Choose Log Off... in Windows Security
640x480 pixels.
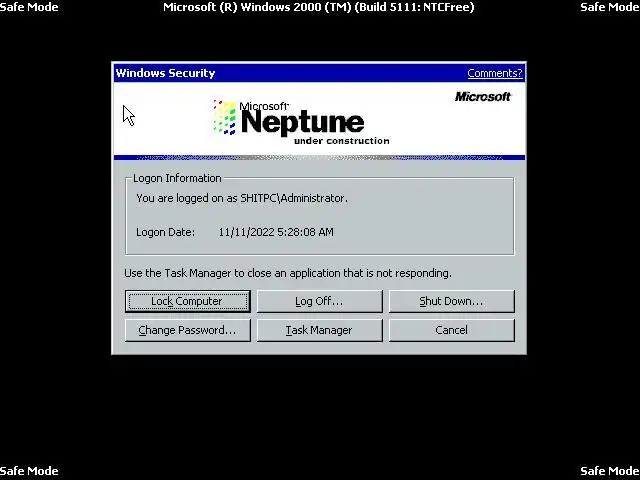320,301
